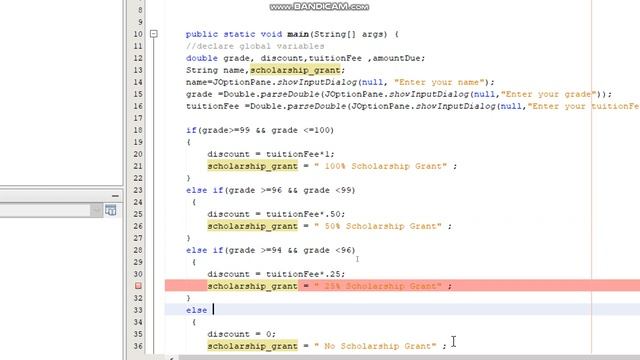Click the horizontal scrollbar under the editor
The height and width of the screenshot is (360, 640).
(409, 358)
